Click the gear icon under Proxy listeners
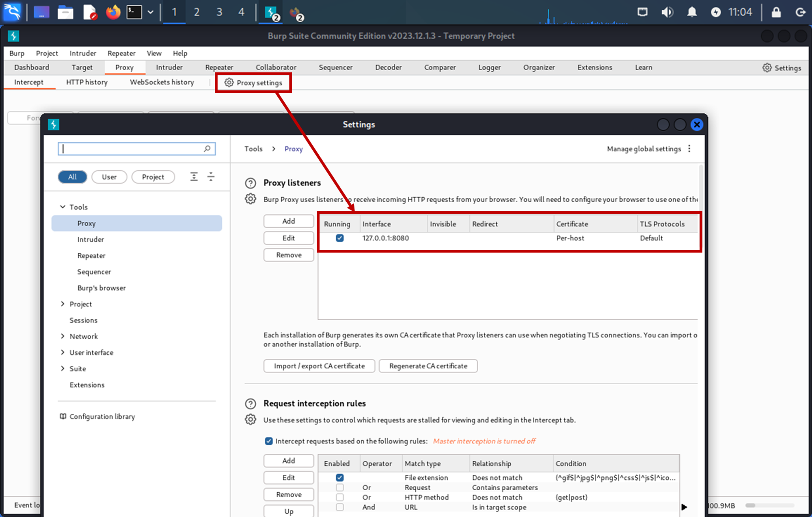The height and width of the screenshot is (517, 812). click(x=251, y=199)
